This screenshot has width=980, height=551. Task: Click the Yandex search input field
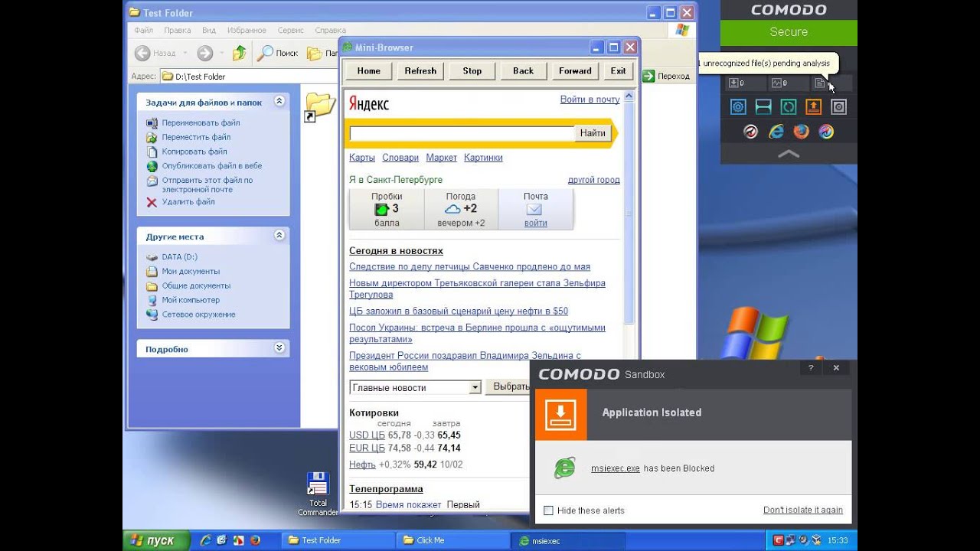click(462, 133)
